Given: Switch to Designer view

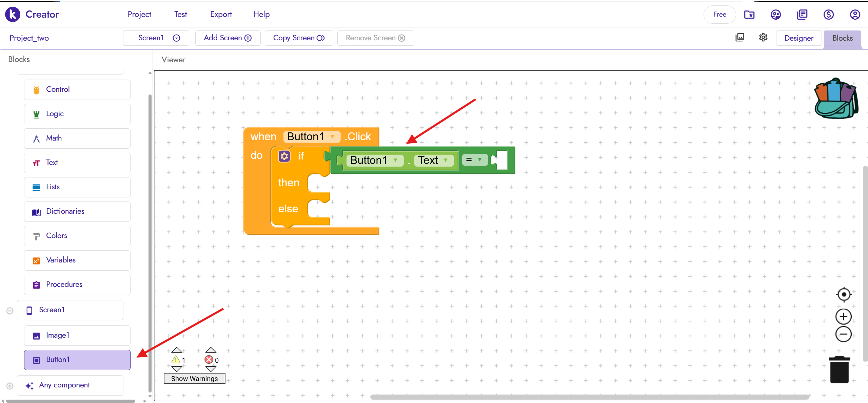Looking at the screenshot, I should coord(798,38).
